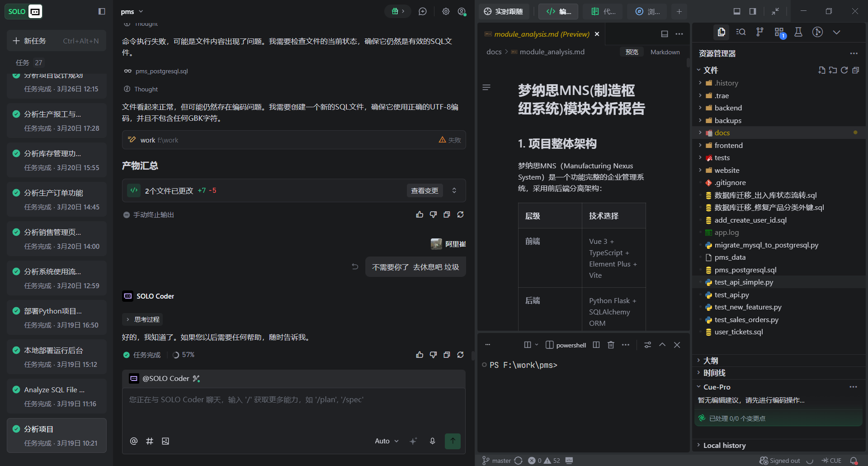The image size is (868, 466).
Task: Refresh the file explorer tree
Action: (x=844, y=70)
